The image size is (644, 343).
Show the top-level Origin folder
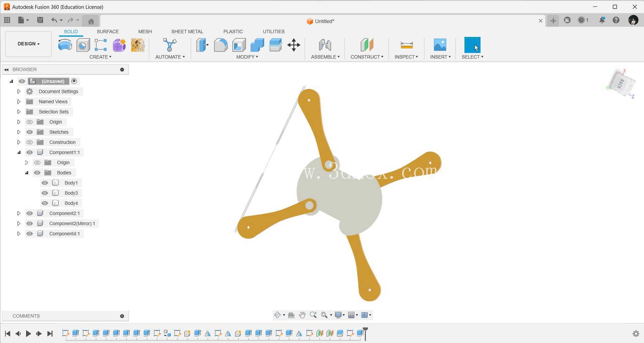(x=29, y=122)
